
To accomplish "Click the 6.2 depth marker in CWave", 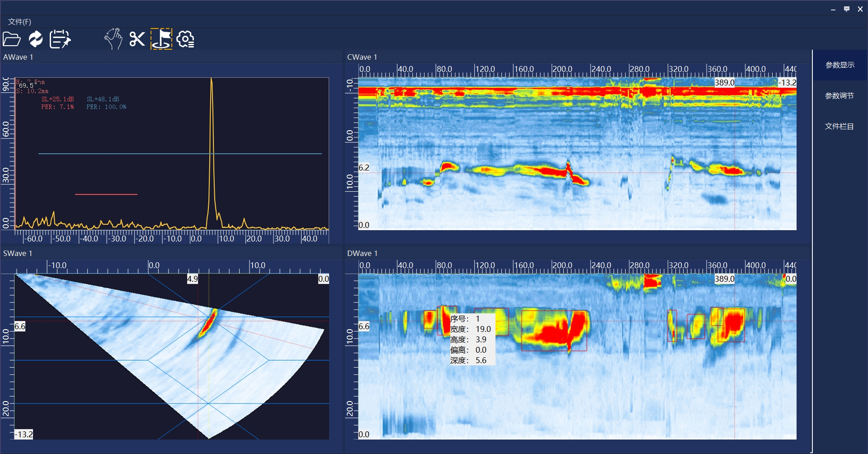I will pyautogui.click(x=364, y=168).
